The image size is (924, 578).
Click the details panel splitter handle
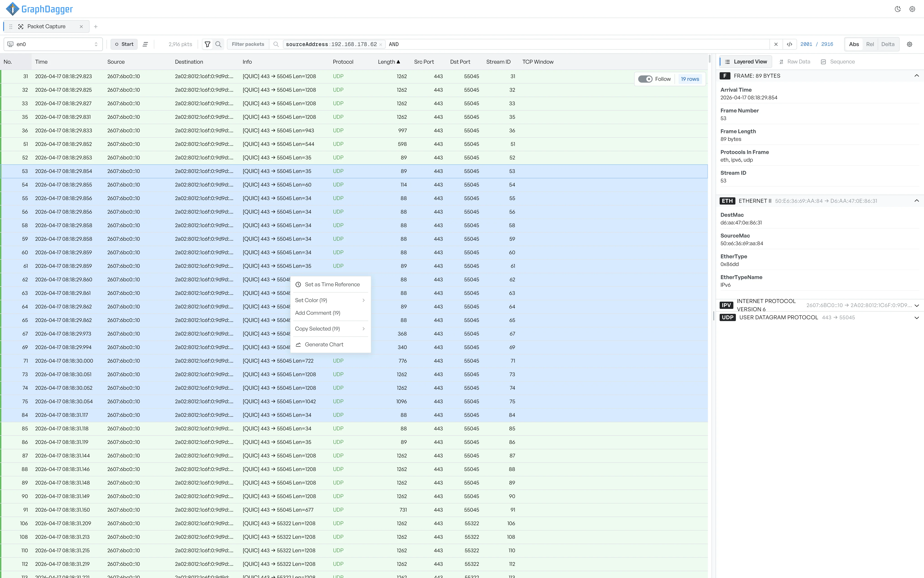tap(714, 316)
